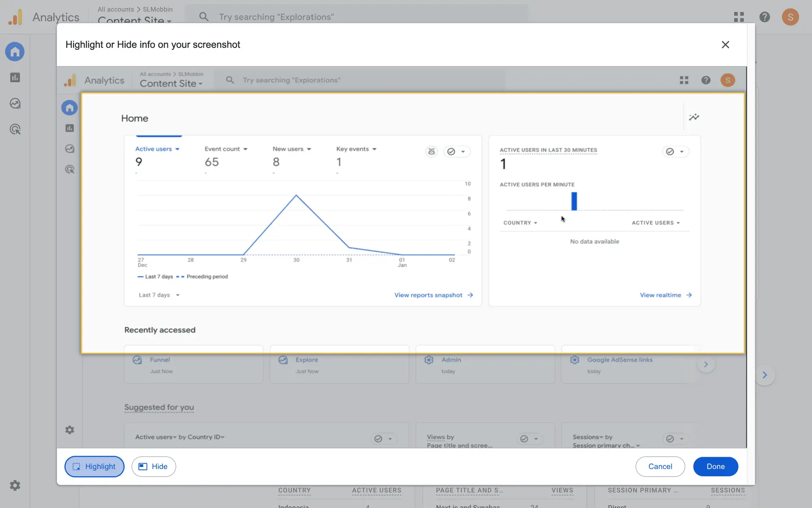
Task: Click the Analytics logo icon
Action: click(x=16, y=17)
